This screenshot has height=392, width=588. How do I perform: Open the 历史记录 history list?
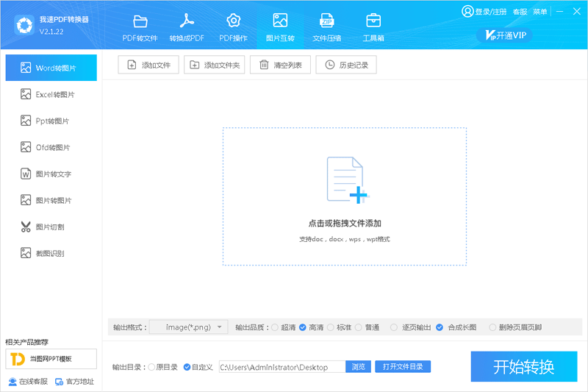[346, 65]
